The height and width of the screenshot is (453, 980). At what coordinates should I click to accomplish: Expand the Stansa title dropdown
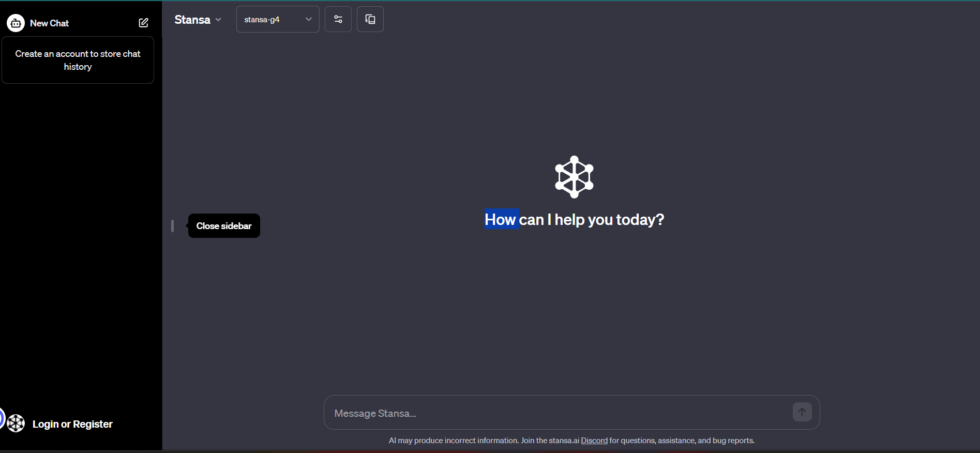pos(198,20)
